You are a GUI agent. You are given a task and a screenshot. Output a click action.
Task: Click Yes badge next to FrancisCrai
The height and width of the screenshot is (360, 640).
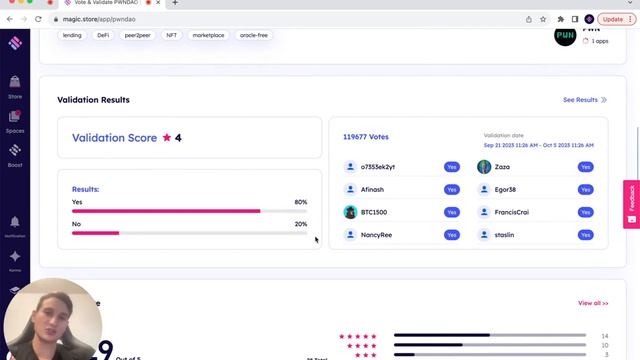click(x=585, y=212)
